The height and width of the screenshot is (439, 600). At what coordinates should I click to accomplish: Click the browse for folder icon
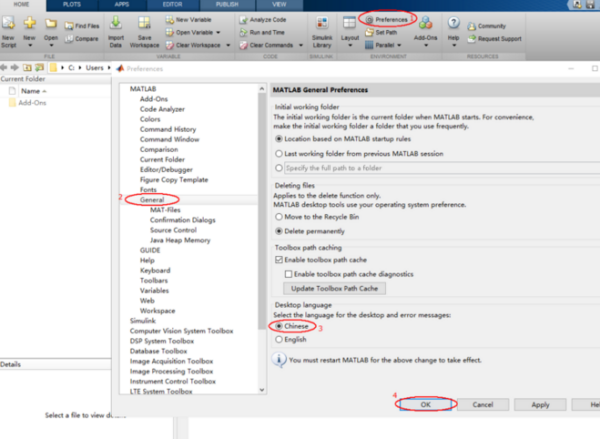tap(39, 68)
